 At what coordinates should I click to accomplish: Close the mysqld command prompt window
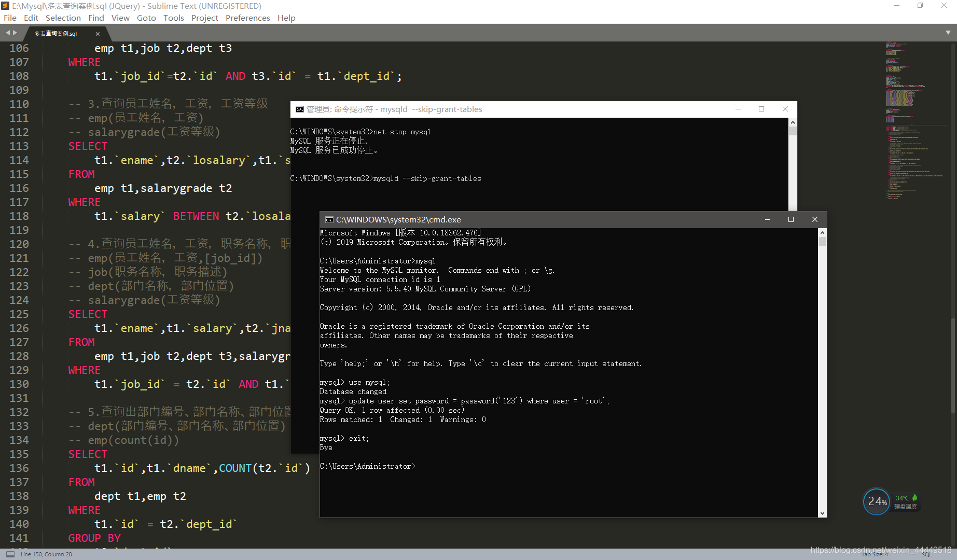point(785,109)
